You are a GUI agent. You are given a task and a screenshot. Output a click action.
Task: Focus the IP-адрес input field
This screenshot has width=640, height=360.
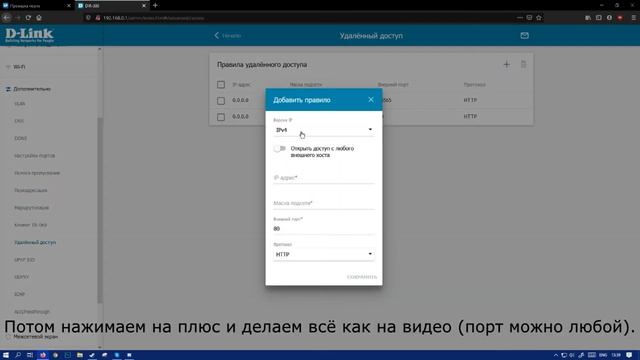[x=324, y=178]
